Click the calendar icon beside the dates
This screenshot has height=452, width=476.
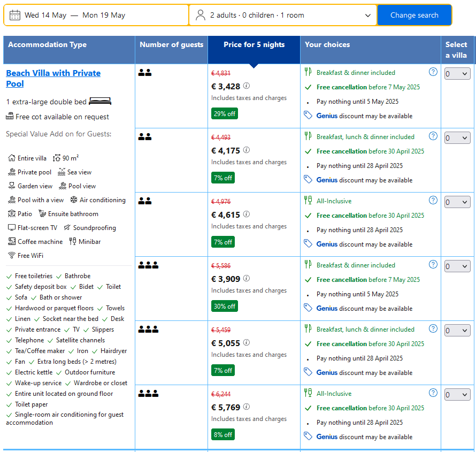point(15,15)
